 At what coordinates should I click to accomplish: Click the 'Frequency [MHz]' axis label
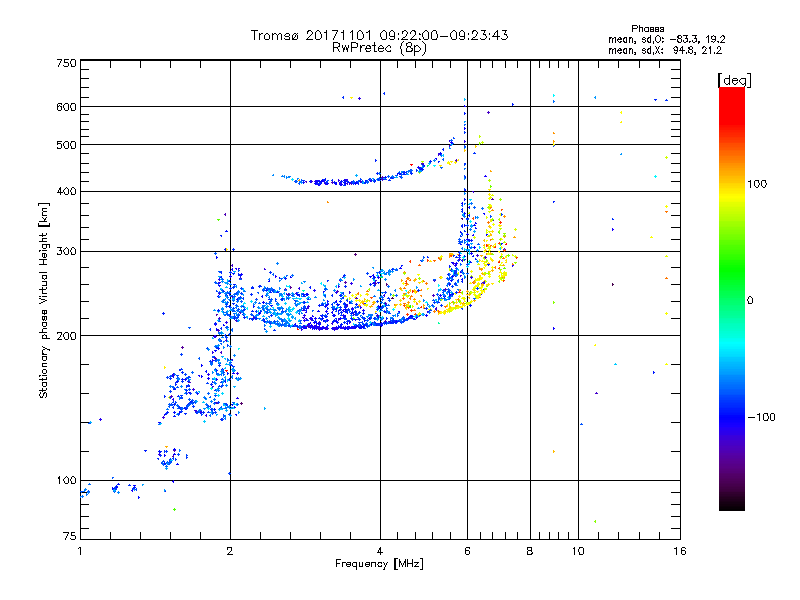[379, 564]
